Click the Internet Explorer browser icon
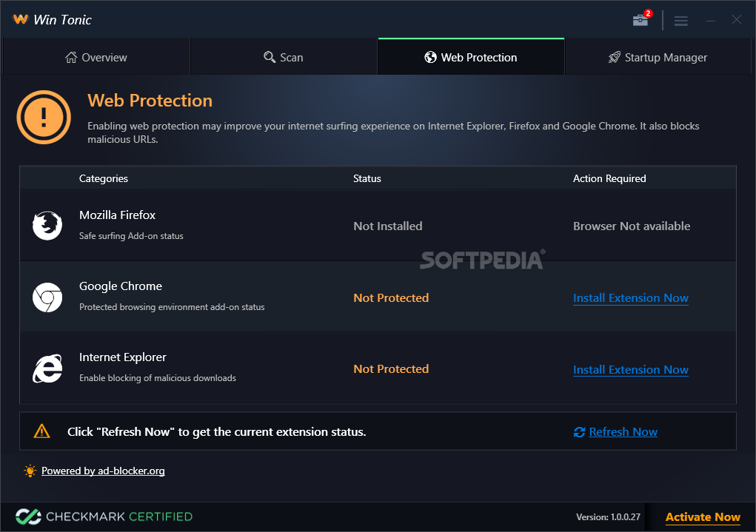756x532 pixels. tap(47, 368)
